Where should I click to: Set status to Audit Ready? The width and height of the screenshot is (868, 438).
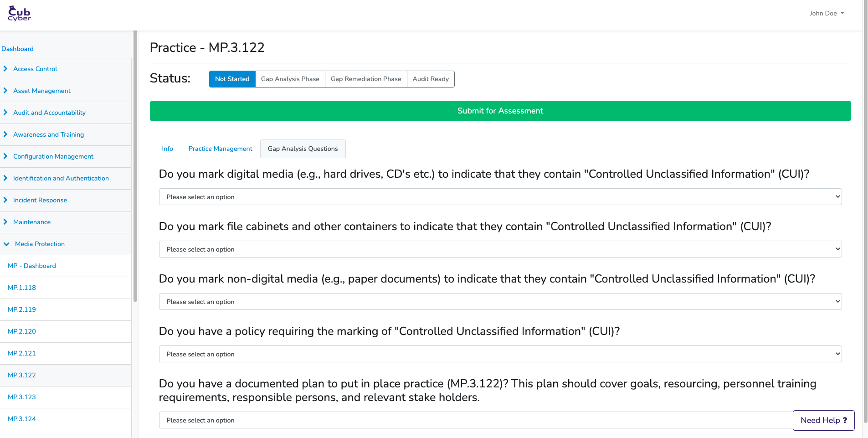(430, 79)
